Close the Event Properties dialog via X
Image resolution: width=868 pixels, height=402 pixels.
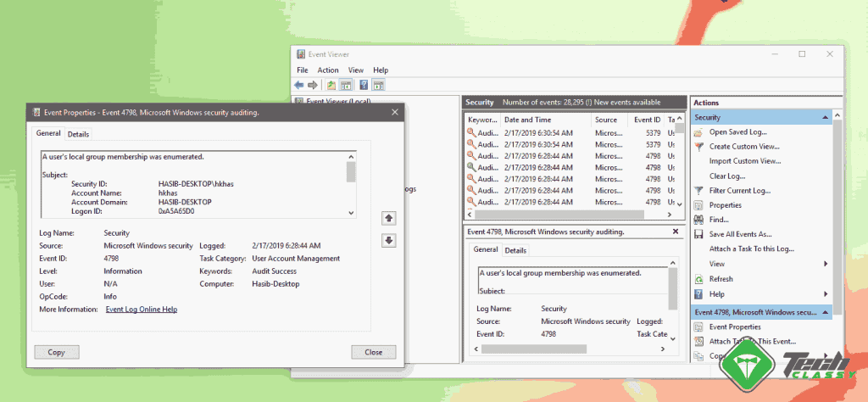point(395,113)
